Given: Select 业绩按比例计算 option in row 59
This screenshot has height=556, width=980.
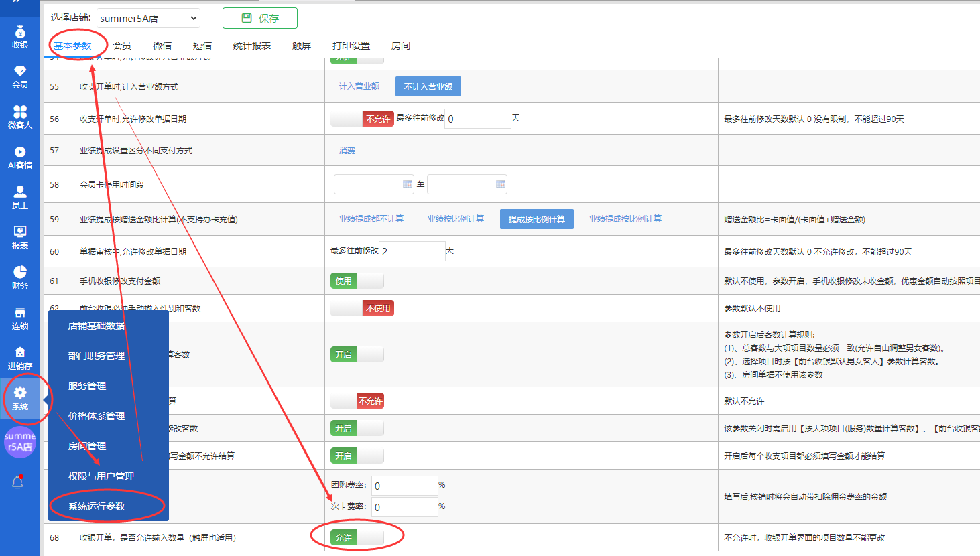Looking at the screenshot, I should [456, 219].
